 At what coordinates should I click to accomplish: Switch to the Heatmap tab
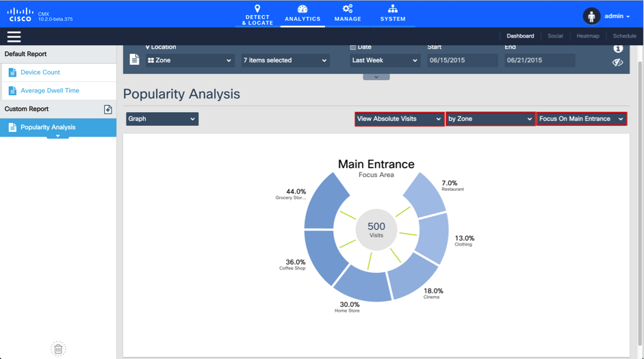[x=587, y=36]
